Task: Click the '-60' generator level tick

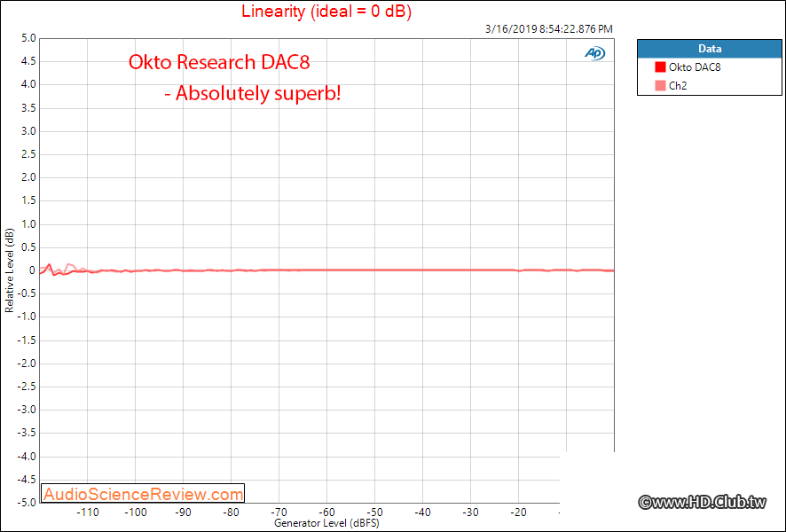Action: tap(326, 512)
